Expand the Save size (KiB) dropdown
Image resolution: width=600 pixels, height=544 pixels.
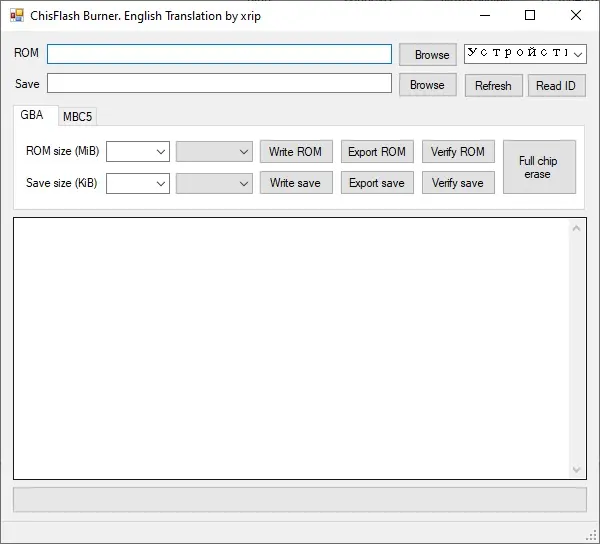click(138, 183)
